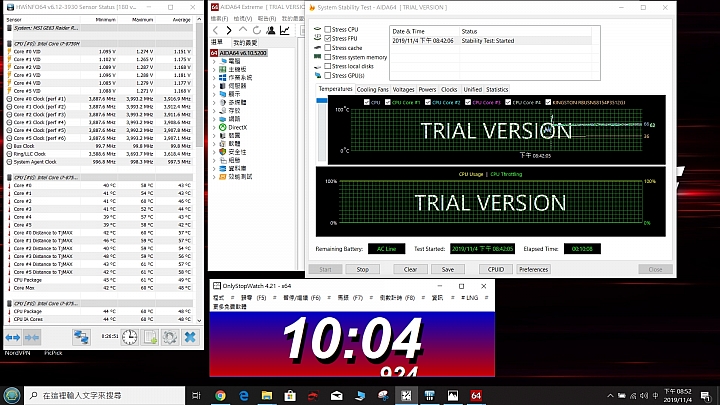Image resolution: width=720 pixels, height=405 pixels.
Task: Switch to Voltages tab
Action: click(x=403, y=90)
